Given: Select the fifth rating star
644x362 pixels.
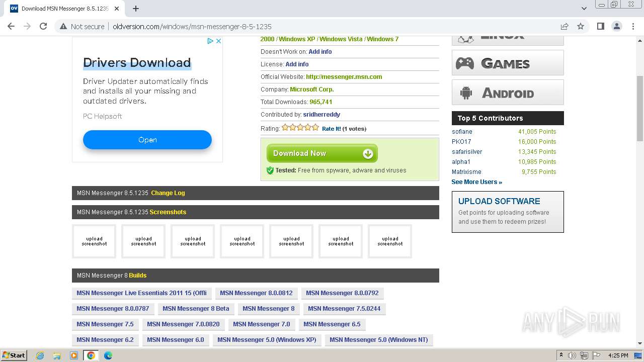Looking at the screenshot, I should click(x=315, y=128).
